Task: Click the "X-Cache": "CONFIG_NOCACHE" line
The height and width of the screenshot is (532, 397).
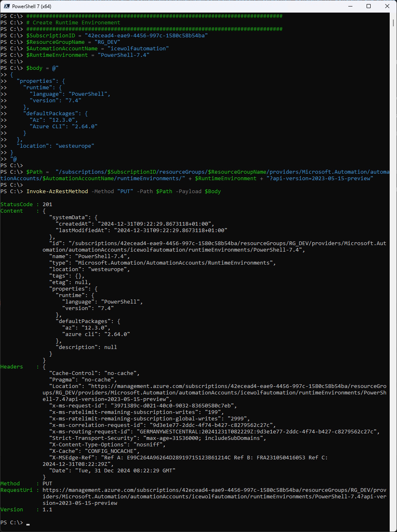Action: [x=94, y=451]
